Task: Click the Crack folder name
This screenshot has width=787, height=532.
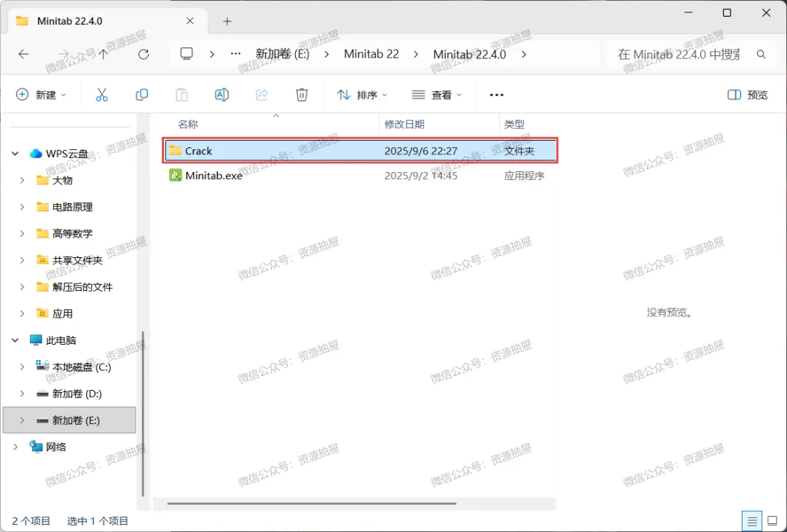Action: coord(199,151)
